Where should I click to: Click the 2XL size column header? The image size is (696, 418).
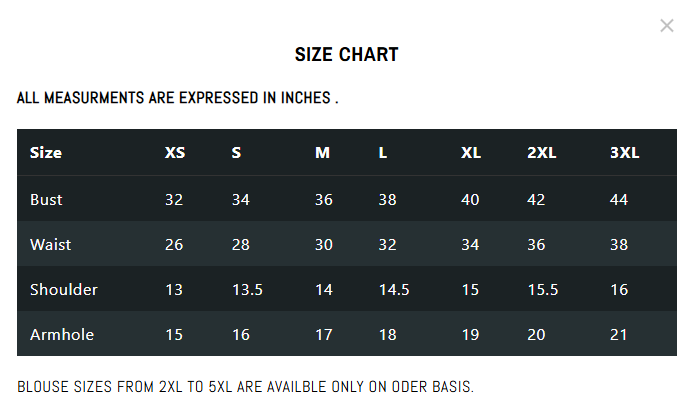tap(542, 153)
